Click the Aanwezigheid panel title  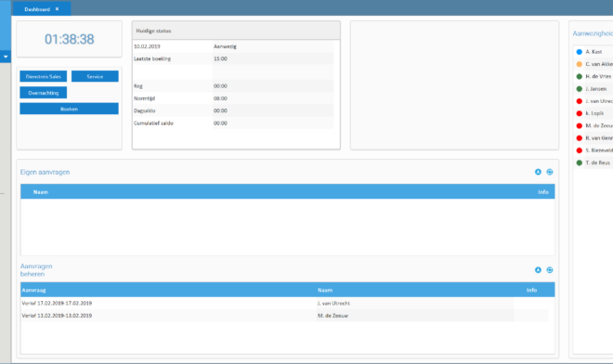(593, 33)
